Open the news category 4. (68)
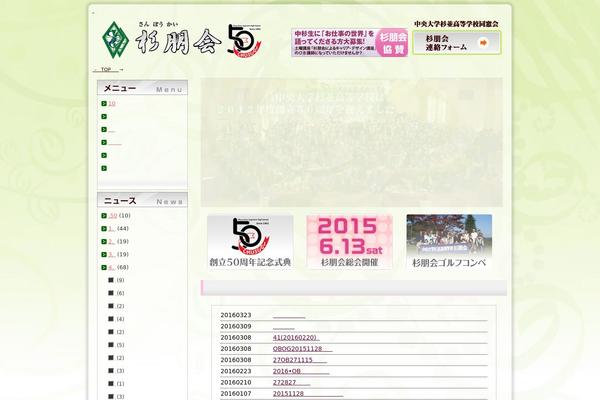The width and height of the screenshot is (600, 400). click(x=111, y=268)
